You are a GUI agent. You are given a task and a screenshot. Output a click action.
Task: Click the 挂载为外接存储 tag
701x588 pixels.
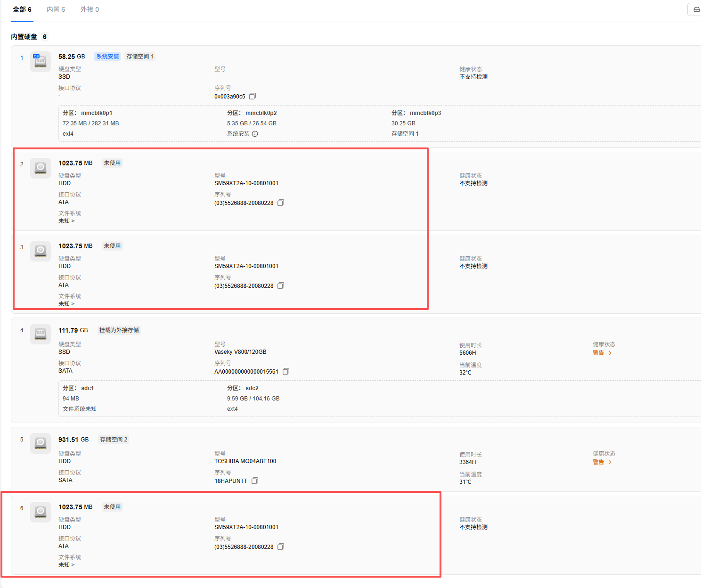[119, 330]
